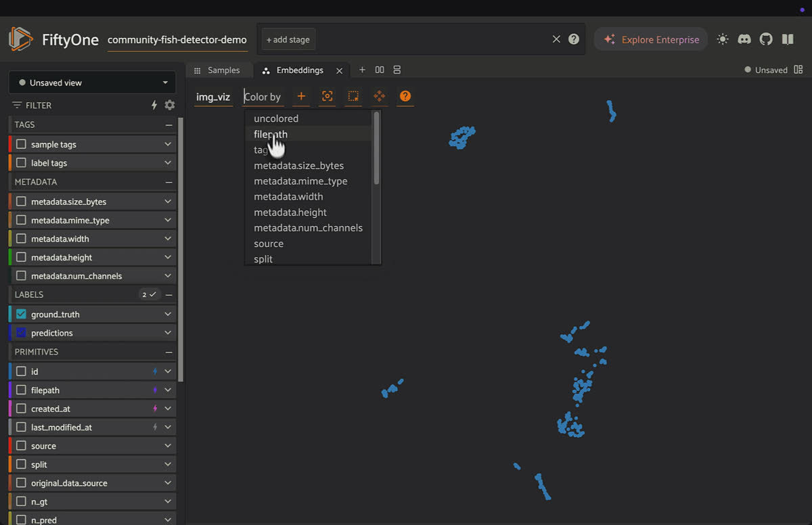
Task: Click lightning icon on created_at row
Action: click(155, 409)
